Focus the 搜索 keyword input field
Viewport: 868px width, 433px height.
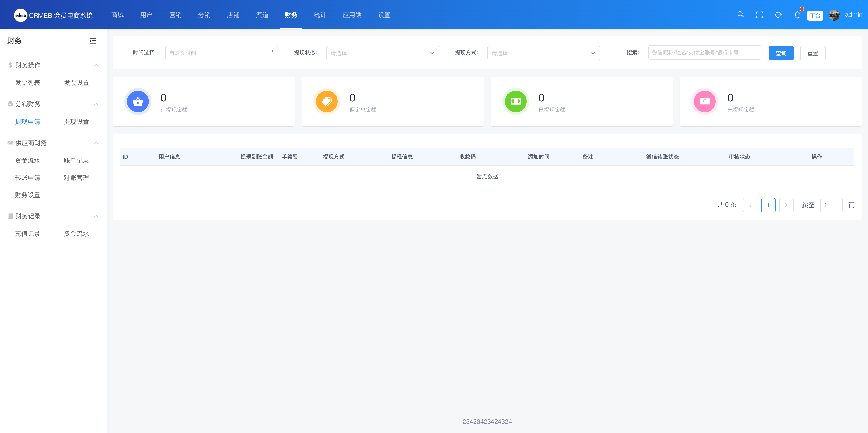pyautogui.click(x=704, y=53)
